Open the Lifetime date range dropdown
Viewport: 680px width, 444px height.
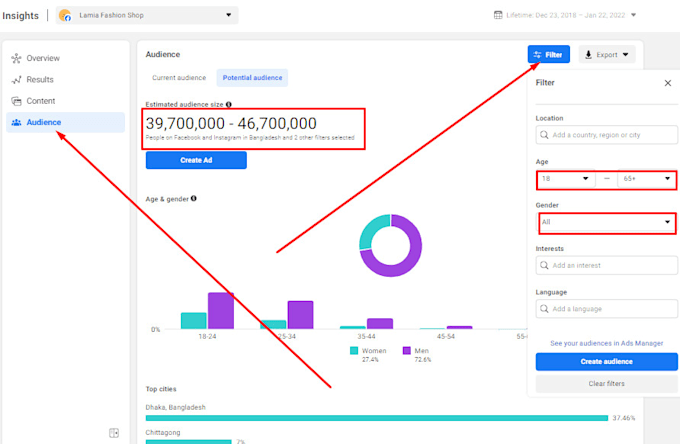pyautogui.click(x=565, y=15)
